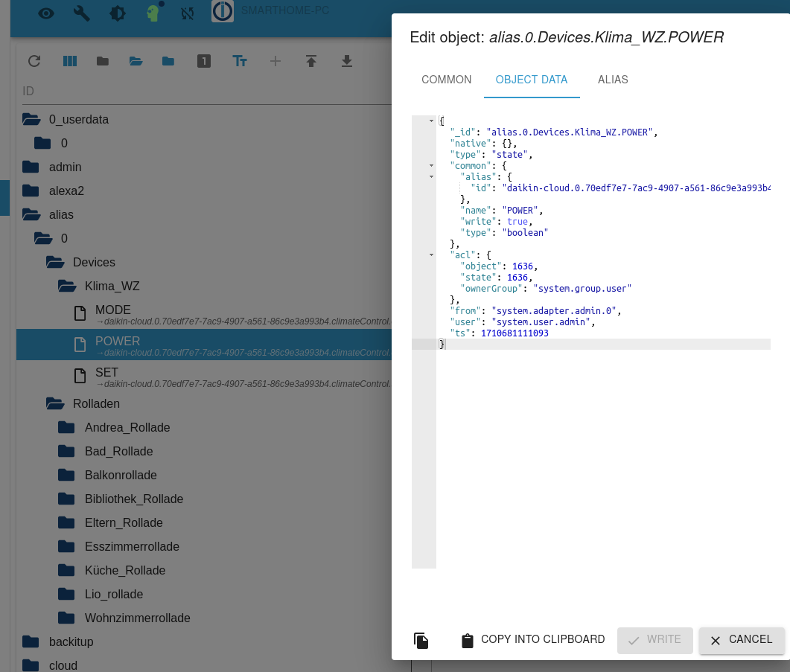Click the eye overview icon in top bar
Image resolution: width=790 pixels, height=672 pixels.
click(46, 13)
